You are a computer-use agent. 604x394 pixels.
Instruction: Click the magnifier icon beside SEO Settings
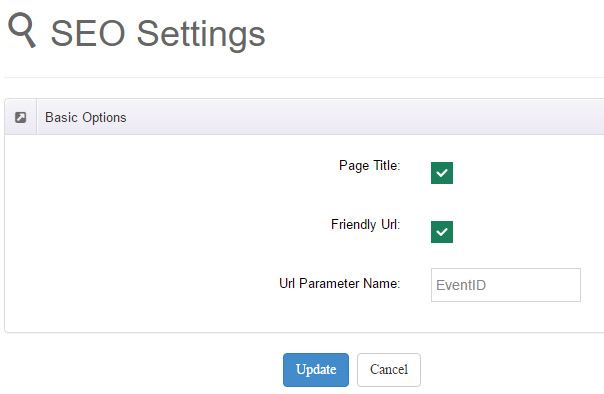coord(22,30)
